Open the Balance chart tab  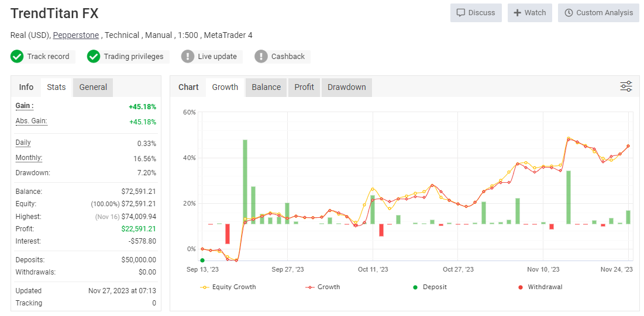pyautogui.click(x=266, y=87)
